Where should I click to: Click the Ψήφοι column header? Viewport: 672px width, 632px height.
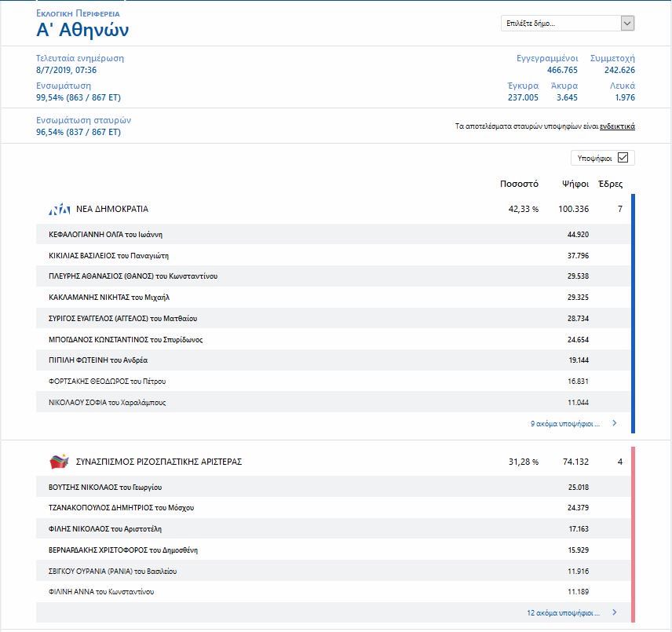click(x=575, y=184)
